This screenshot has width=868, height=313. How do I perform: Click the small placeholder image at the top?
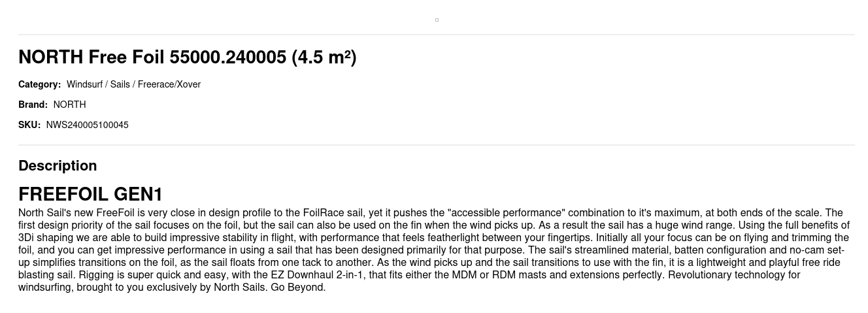(x=437, y=20)
